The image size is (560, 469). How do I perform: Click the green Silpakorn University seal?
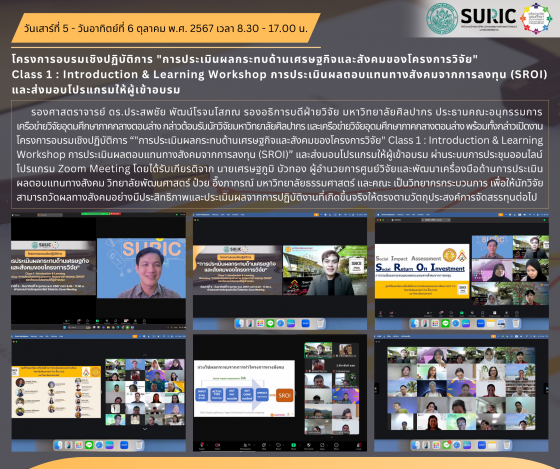[442, 18]
